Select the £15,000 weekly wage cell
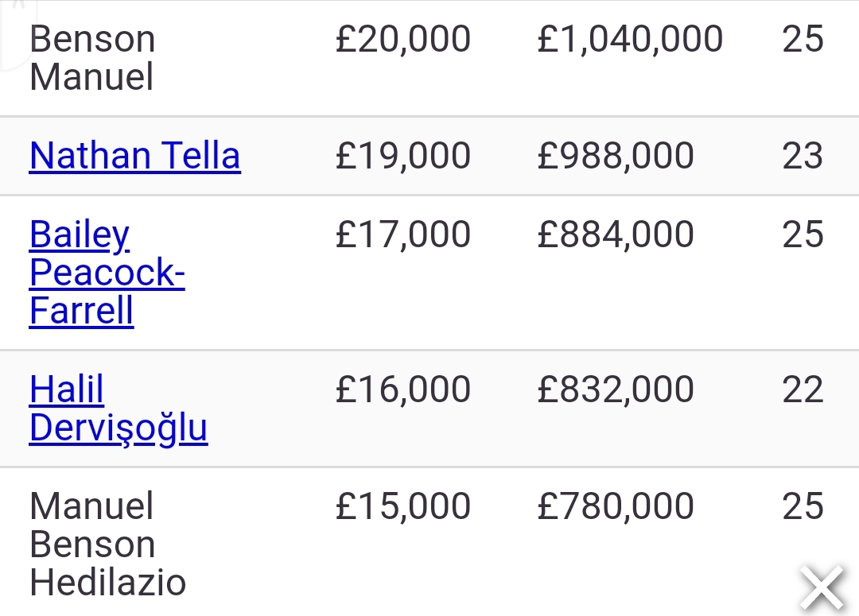This screenshot has height=616, width=859. click(402, 506)
